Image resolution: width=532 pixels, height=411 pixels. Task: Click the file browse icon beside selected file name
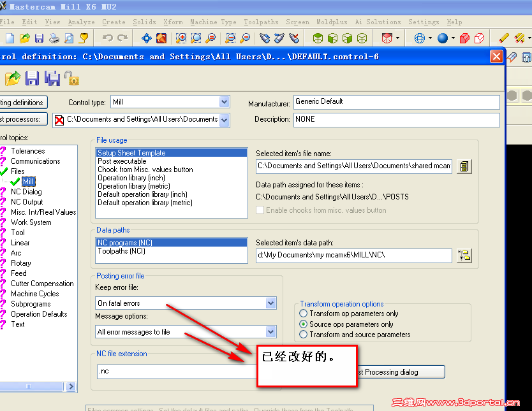click(x=464, y=166)
